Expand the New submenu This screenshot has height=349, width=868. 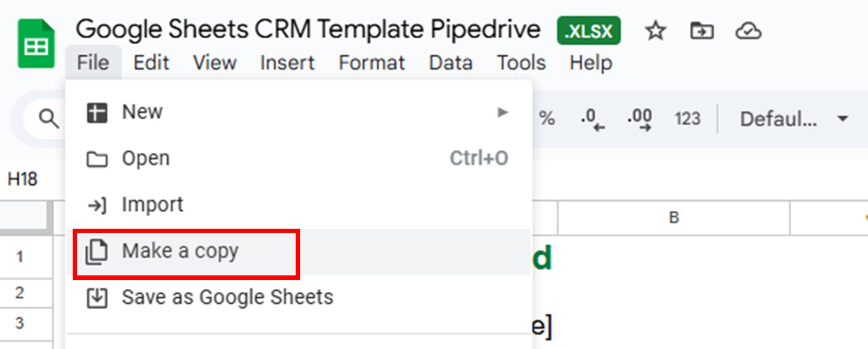(502, 111)
